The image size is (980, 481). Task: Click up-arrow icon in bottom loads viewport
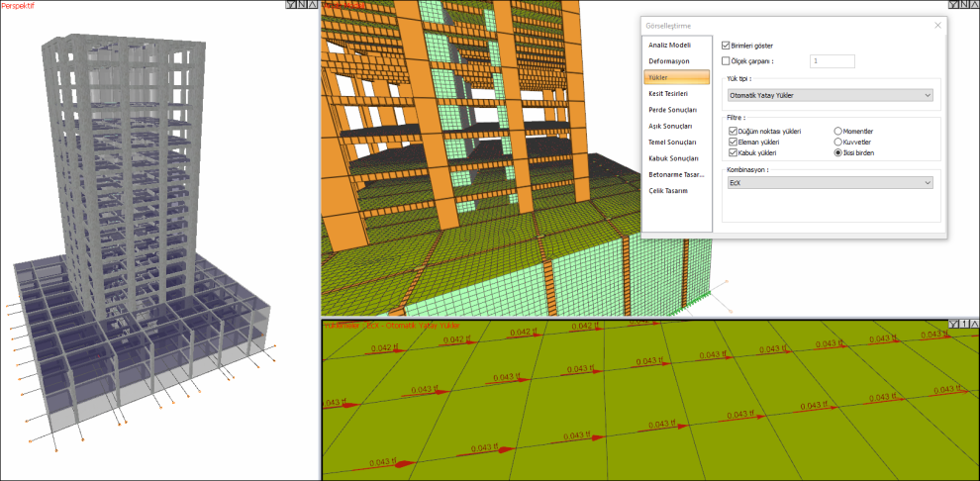974,324
